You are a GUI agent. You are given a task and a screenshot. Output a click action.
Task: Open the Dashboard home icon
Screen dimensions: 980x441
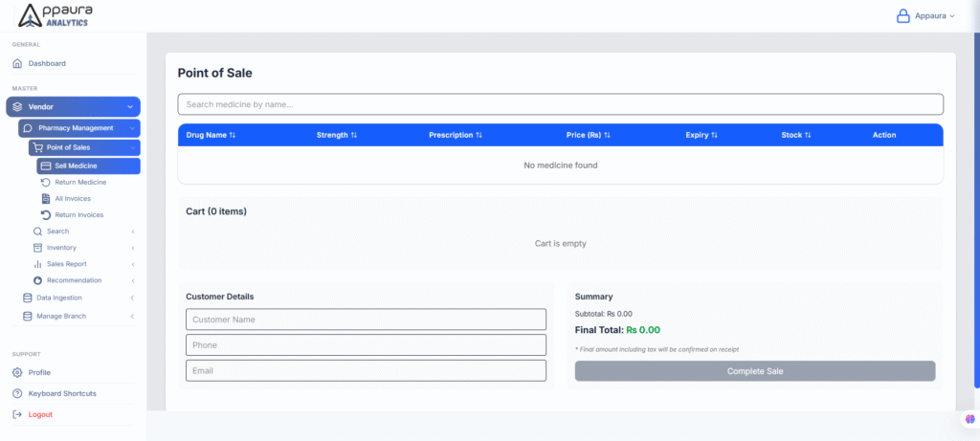click(17, 63)
